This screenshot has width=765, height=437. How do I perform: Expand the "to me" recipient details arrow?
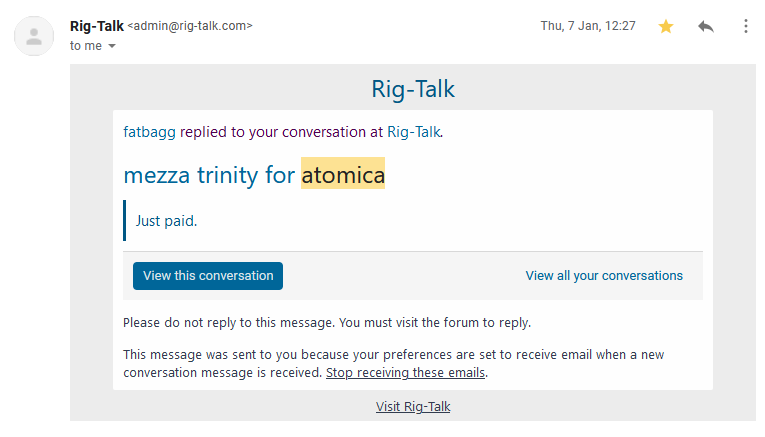coord(112,46)
